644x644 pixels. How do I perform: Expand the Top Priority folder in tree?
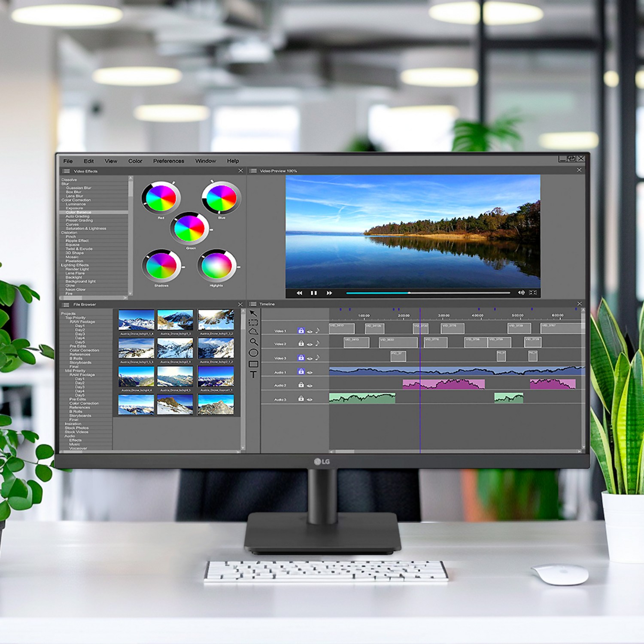click(x=75, y=318)
